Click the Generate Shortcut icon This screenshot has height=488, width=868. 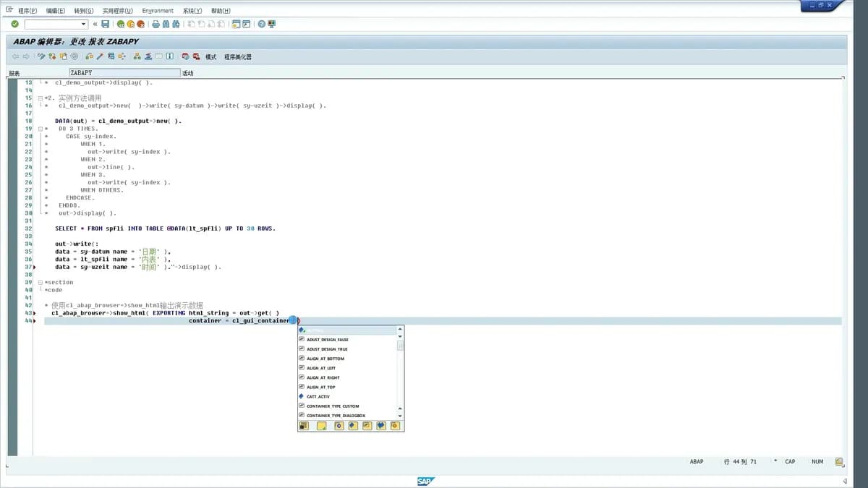[246, 24]
